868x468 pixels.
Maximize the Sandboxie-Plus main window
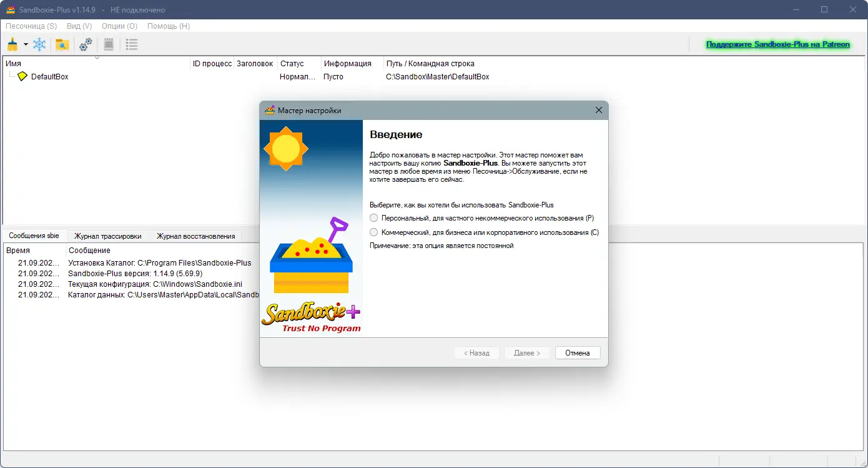pos(824,10)
